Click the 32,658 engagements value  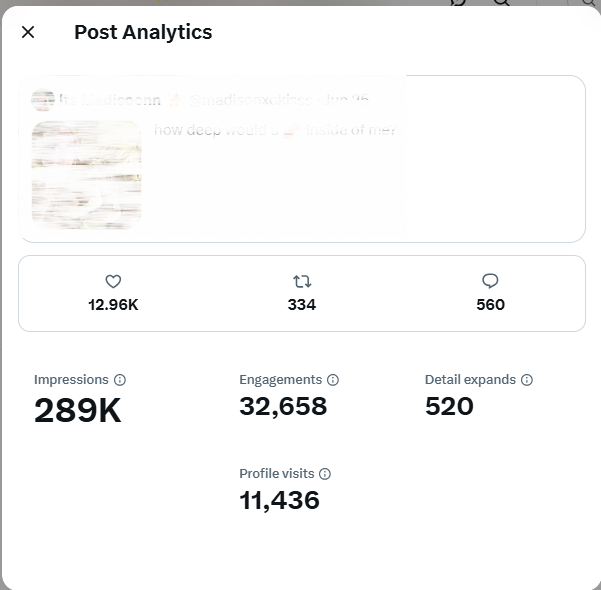[x=283, y=406]
